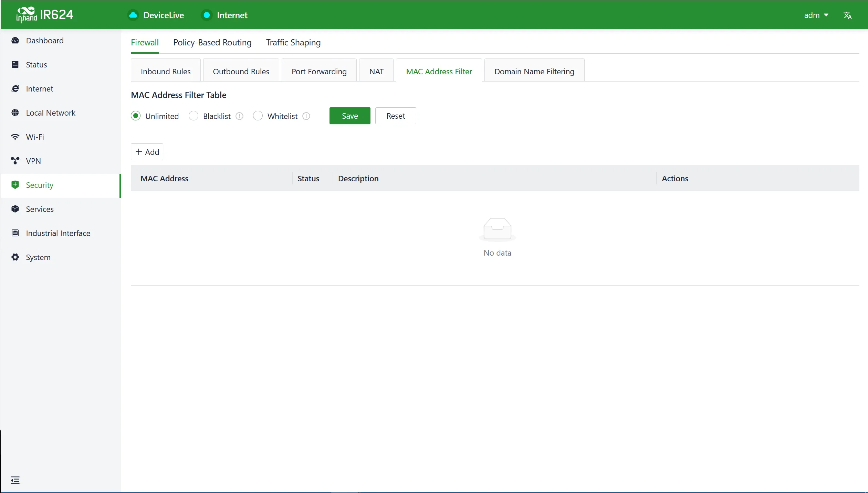
Task: Click the Wi-Fi signal icon
Action: point(15,137)
